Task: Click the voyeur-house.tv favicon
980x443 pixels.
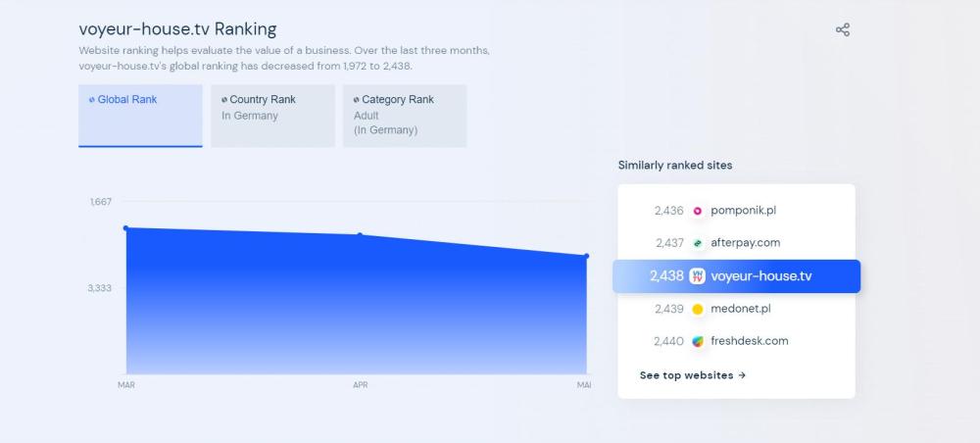Action: pos(698,276)
